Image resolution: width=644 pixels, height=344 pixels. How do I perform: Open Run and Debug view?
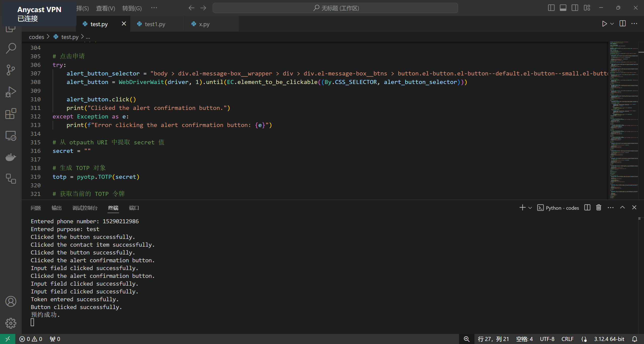[11, 92]
